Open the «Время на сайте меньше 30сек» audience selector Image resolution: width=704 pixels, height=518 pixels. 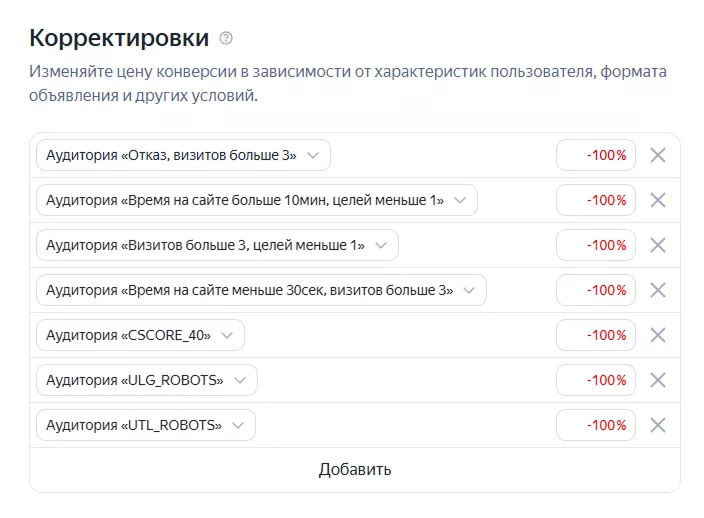(x=261, y=290)
